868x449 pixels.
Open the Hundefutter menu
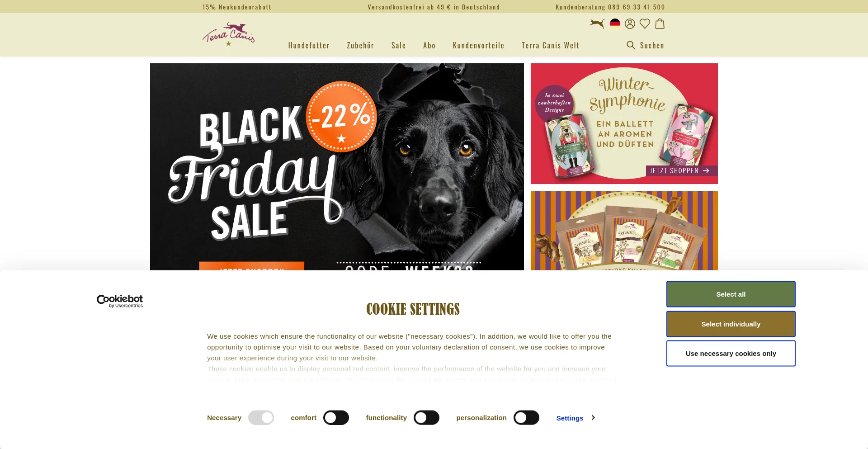pyautogui.click(x=309, y=45)
